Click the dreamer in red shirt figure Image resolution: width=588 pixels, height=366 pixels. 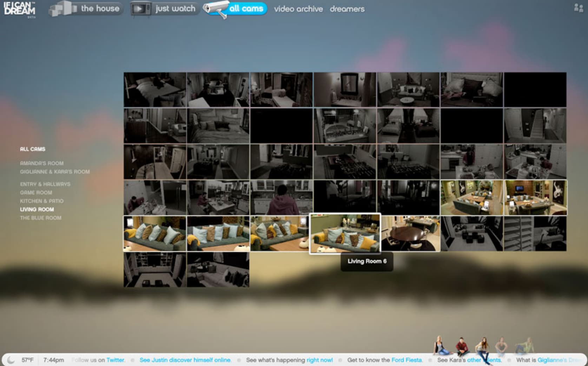(462, 347)
